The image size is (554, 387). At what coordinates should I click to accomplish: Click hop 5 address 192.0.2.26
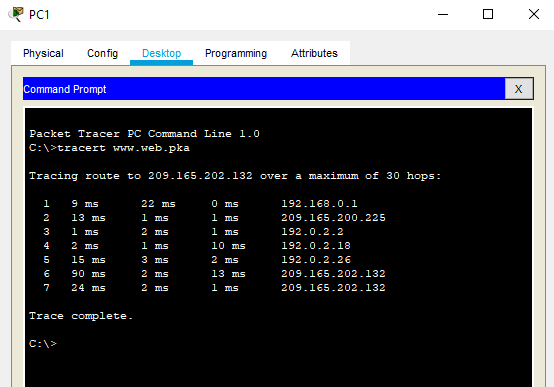(316, 260)
